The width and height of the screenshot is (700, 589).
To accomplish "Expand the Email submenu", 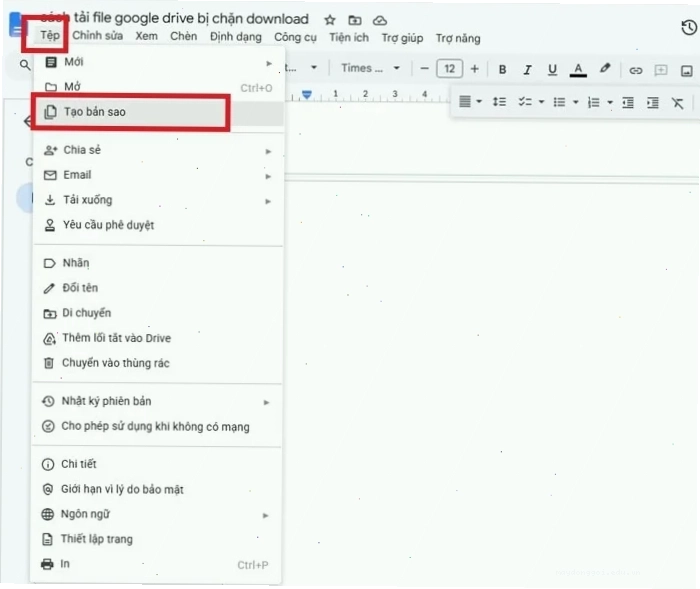I will [x=158, y=175].
